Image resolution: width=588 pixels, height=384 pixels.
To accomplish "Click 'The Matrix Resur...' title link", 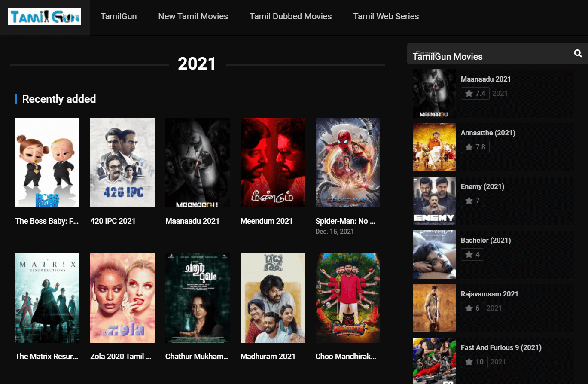I will 47,357.
